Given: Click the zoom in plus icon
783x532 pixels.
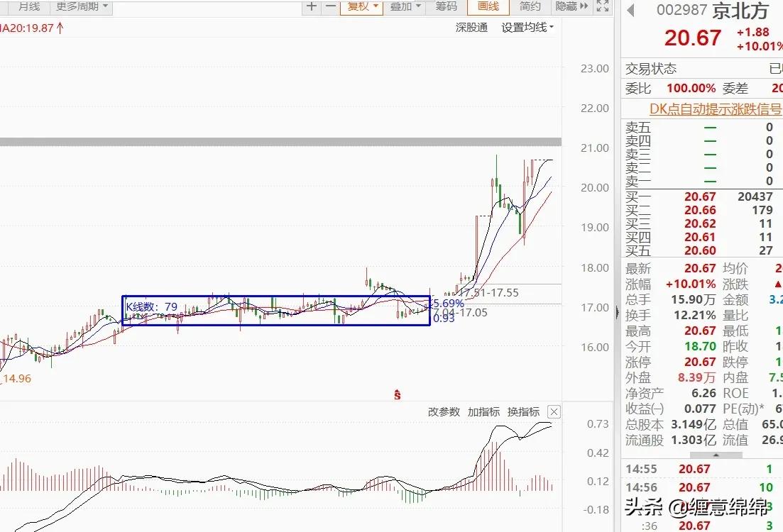Looking at the screenshot, I should [x=311, y=8].
